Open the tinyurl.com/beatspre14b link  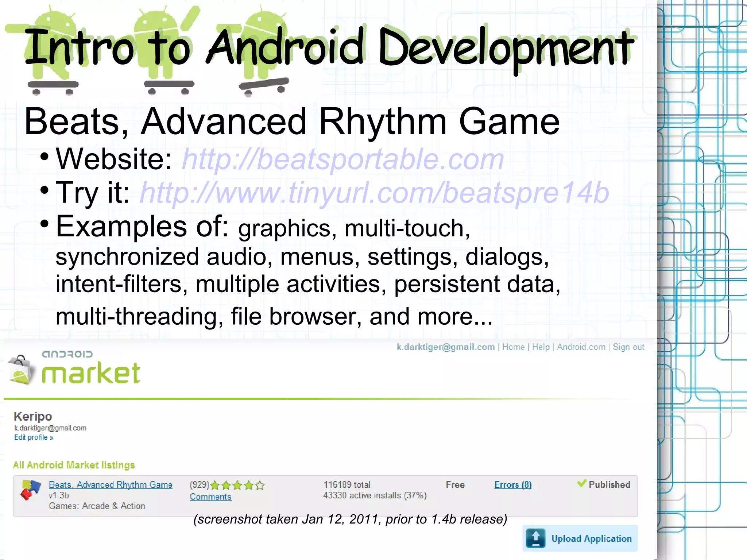pyautogui.click(x=374, y=193)
